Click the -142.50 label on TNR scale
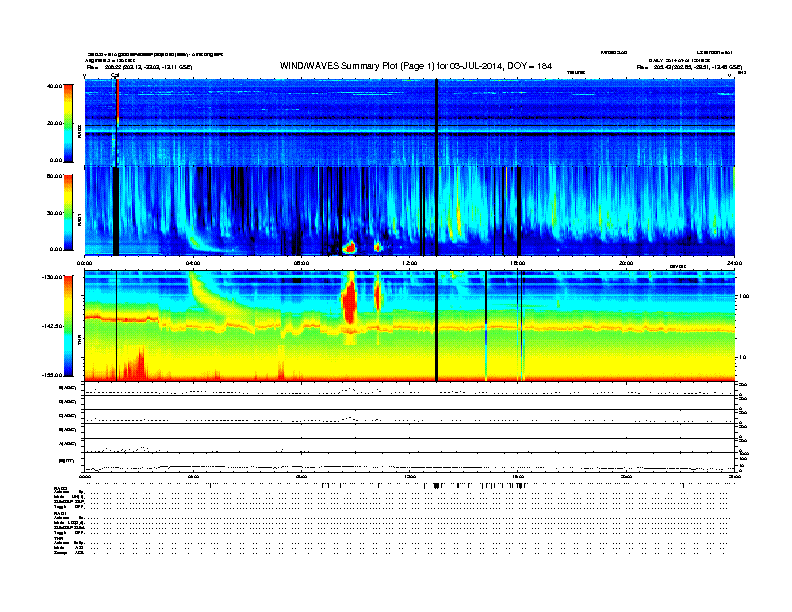This screenshot has width=792, height=612. (53, 326)
